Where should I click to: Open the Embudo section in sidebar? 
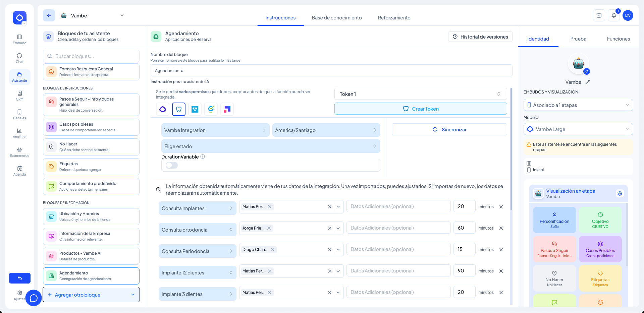19,39
